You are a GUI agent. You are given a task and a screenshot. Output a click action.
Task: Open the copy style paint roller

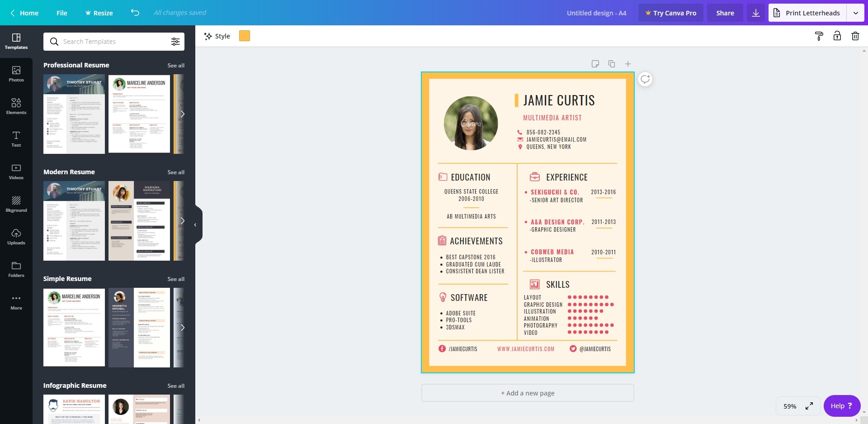point(819,36)
